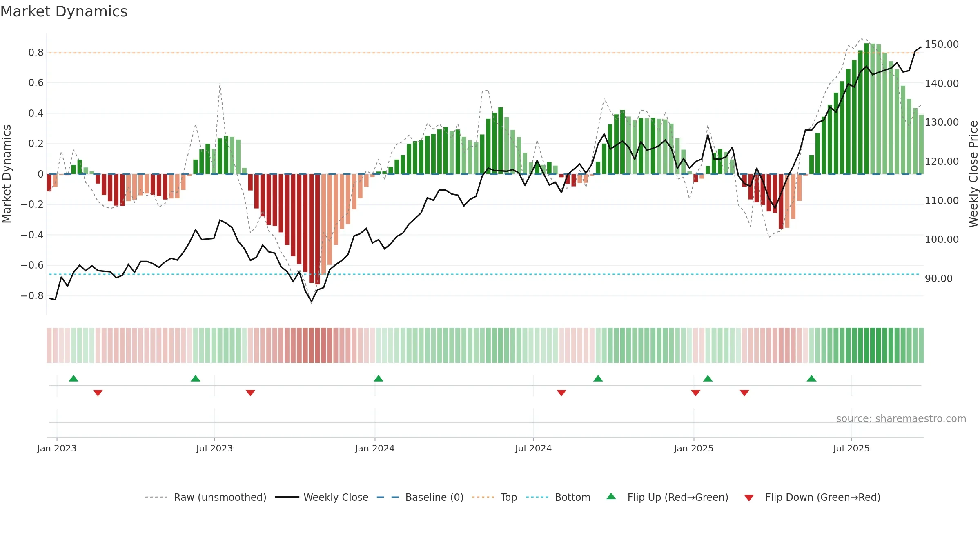Click the 100.00 price axis value
The image size is (980, 551).
(942, 239)
